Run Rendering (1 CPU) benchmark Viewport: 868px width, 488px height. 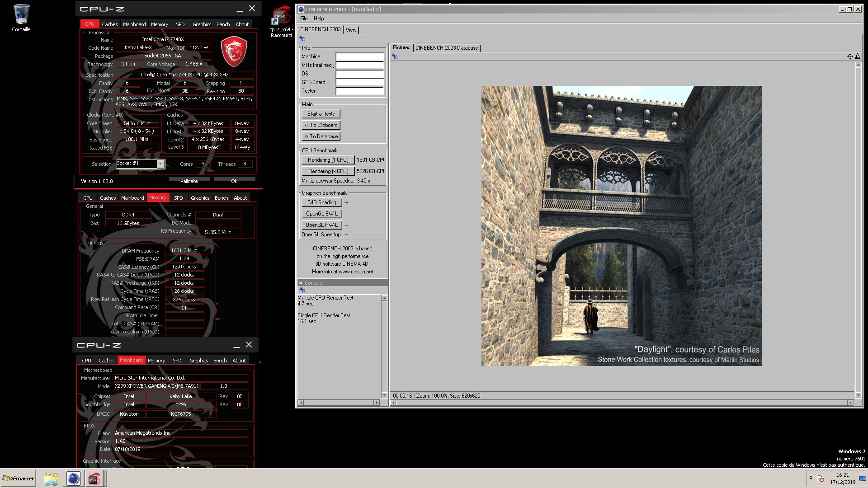[x=328, y=160]
